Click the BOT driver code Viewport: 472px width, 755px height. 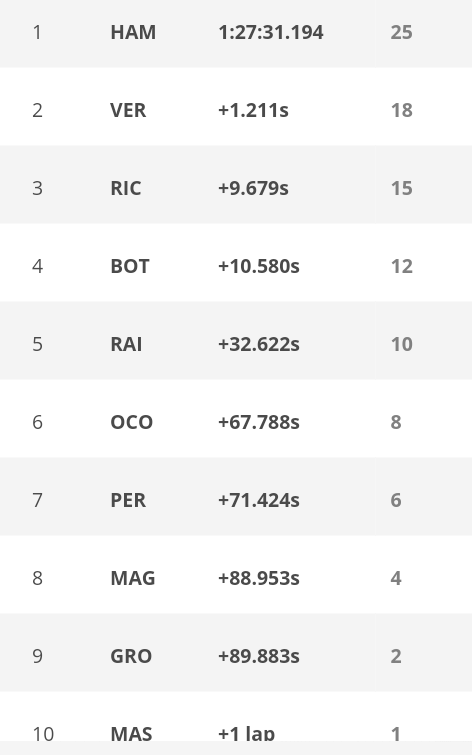130,266
